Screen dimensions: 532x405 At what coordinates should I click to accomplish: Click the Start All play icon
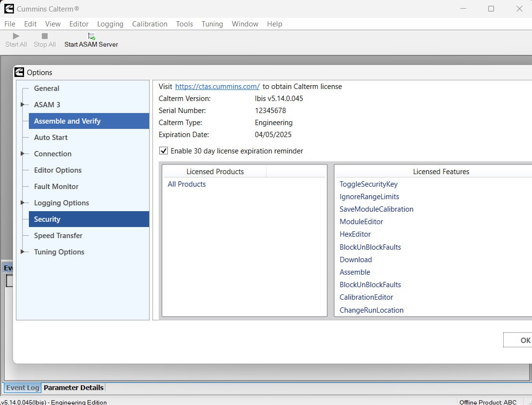click(16, 36)
